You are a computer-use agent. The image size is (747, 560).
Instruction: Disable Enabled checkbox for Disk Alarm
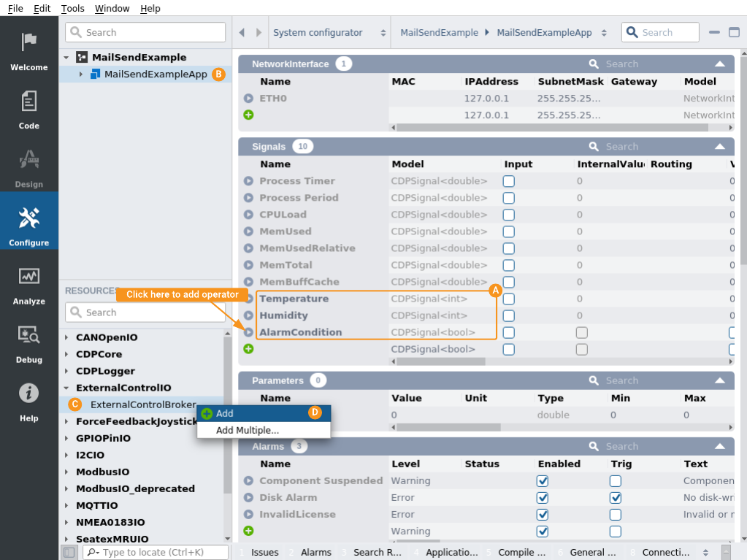(x=543, y=497)
